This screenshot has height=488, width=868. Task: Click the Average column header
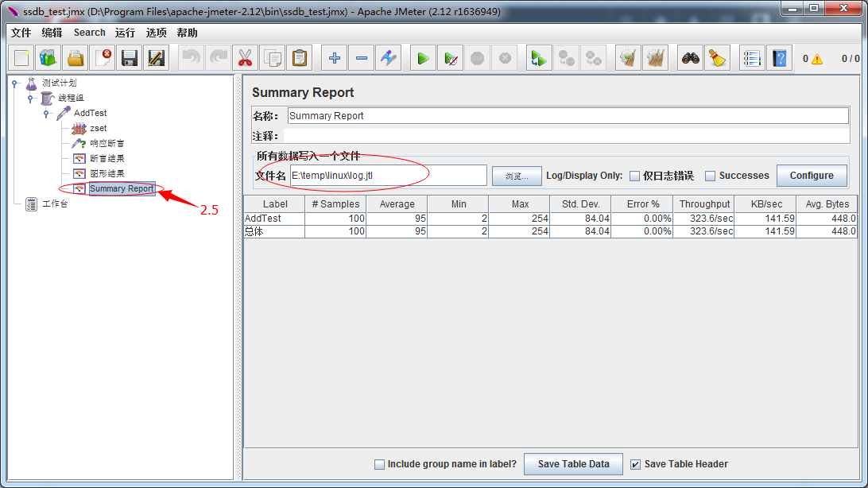tap(397, 204)
